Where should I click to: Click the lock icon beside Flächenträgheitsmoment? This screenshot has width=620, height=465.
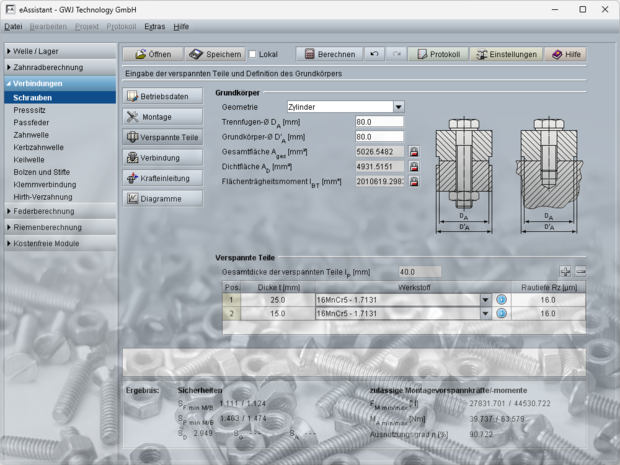pyautogui.click(x=414, y=182)
